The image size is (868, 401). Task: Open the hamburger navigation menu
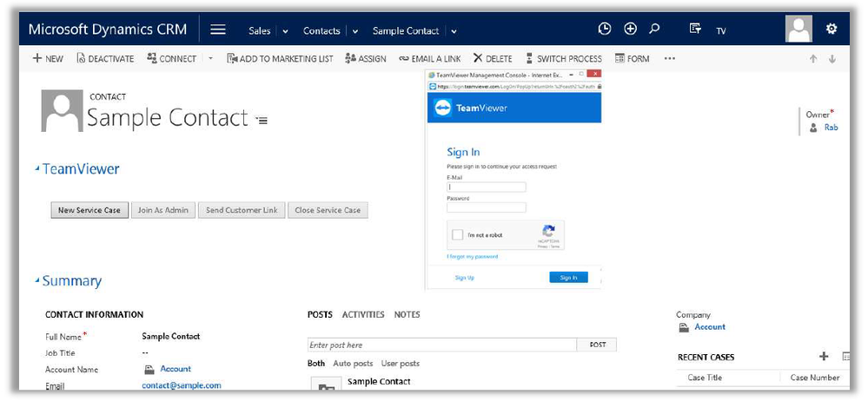[218, 30]
